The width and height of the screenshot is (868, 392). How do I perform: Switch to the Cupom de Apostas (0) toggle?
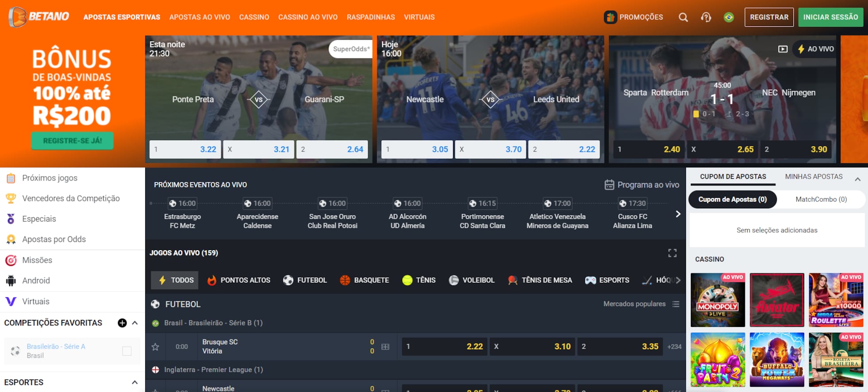coord(732,199)
